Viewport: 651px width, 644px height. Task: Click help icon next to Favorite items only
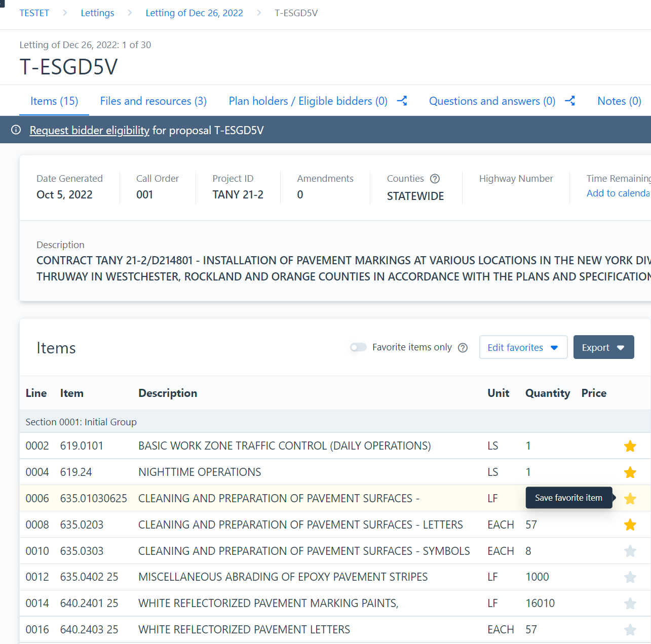tap(463, 348)
